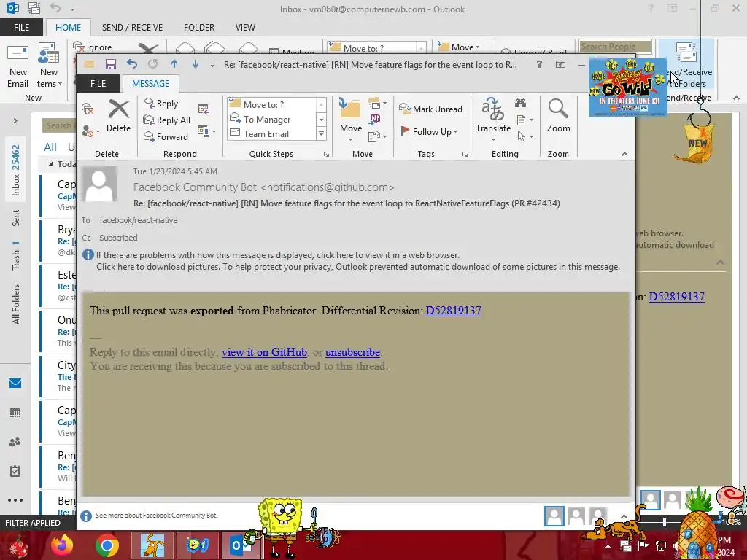This screenshot has height=560, width=747.
Task: Open Quick Steps dialog launcher
Action: [x=326, y=155]
